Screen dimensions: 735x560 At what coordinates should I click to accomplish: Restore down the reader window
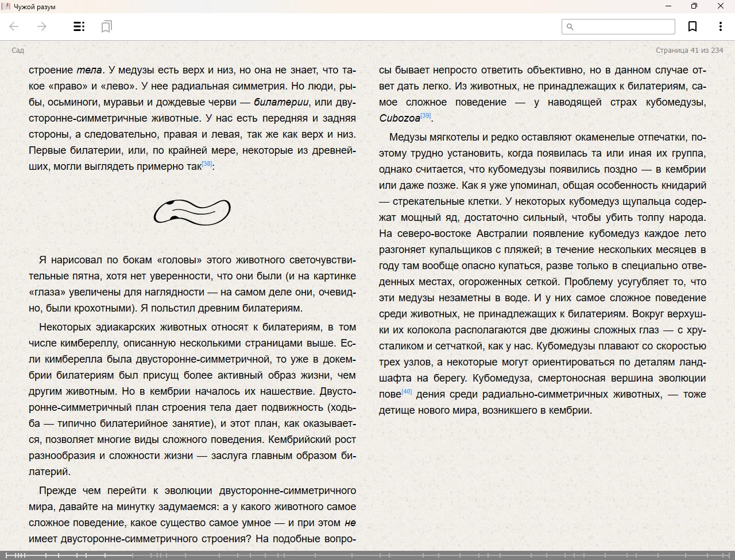tap(694, 6)
